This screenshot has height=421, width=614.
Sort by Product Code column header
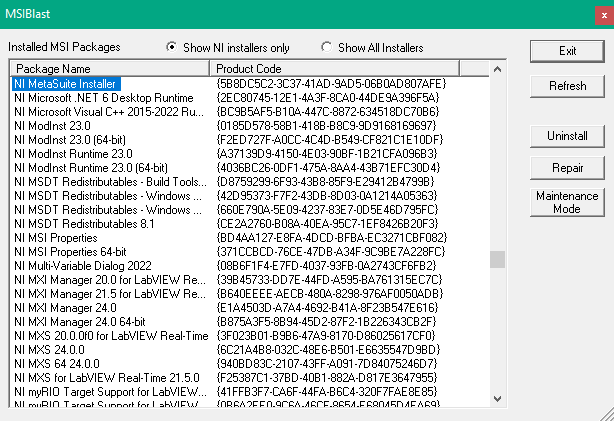335,69
